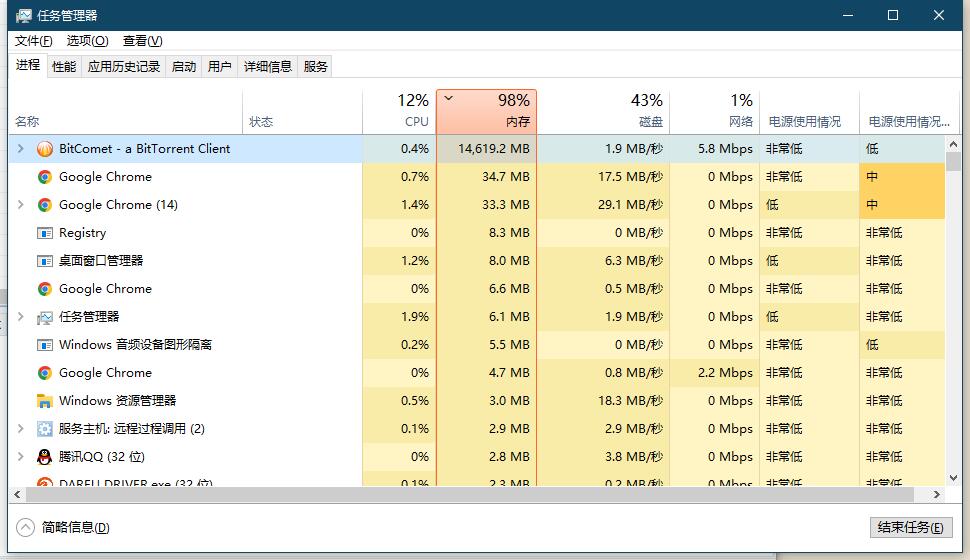Click the BitComet process icon

(45, 149)
